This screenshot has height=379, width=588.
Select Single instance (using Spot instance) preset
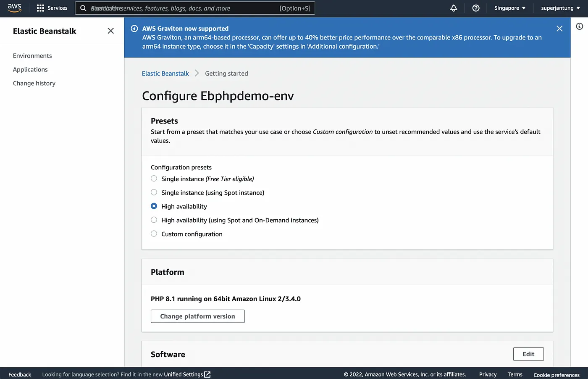(154, 192)
